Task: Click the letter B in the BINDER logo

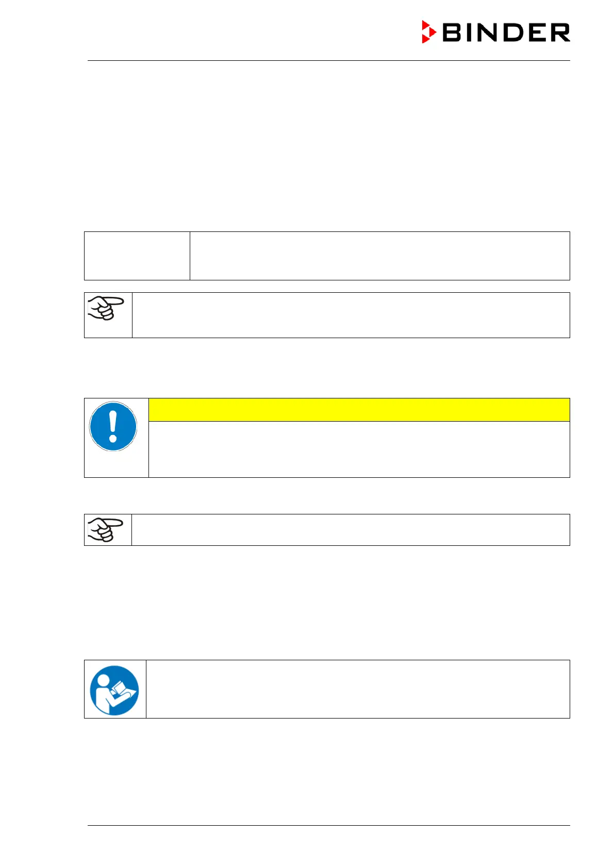Action: (x=453, y=32)
